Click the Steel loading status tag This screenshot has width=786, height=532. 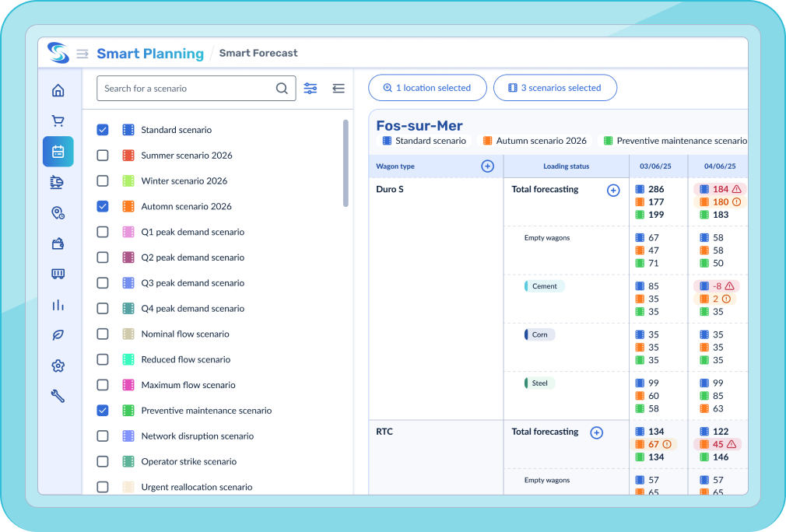tap(539, 383)
